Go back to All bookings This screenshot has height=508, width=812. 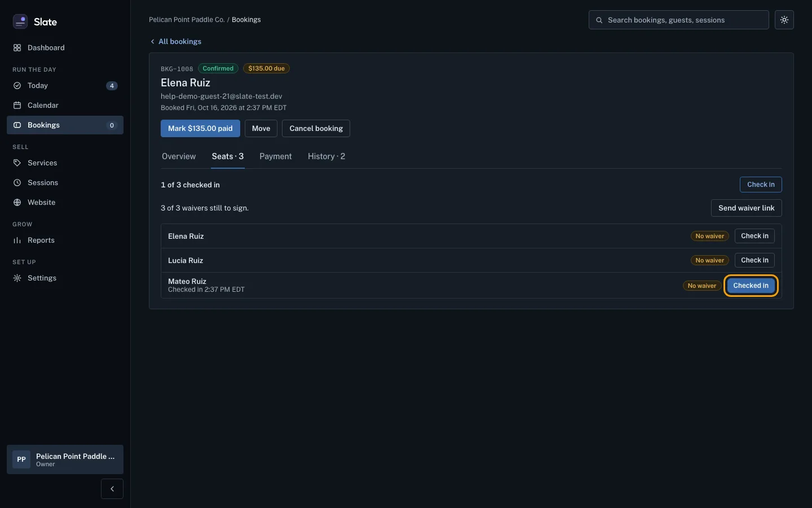(175, 42)
